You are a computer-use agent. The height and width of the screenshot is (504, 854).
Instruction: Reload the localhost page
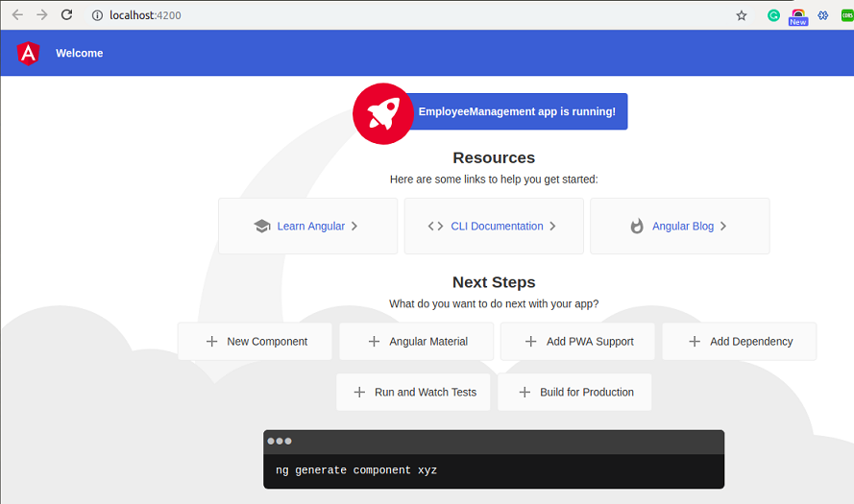coord(66,14)
